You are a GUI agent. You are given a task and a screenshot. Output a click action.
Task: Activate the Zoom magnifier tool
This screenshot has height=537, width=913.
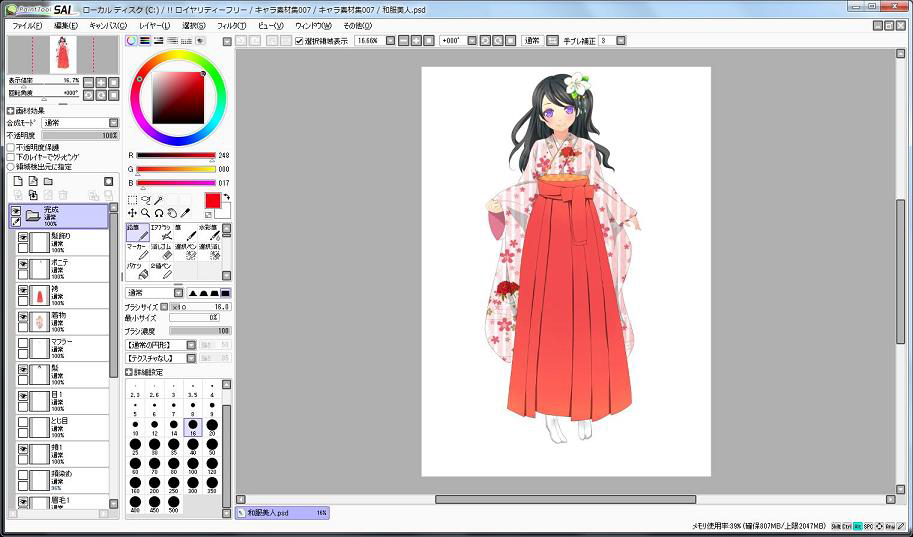(145, 213)
